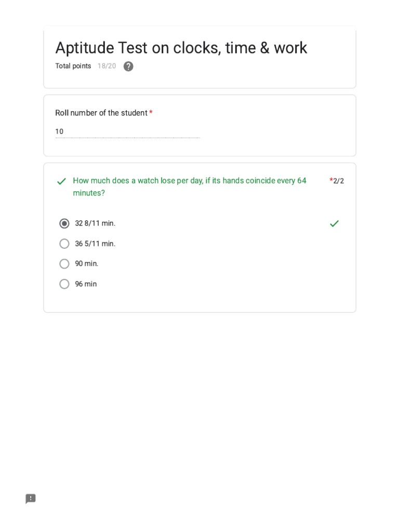Click the Aptitude Test form title
This screenshot has width=399, height=532.
point(181,48)
